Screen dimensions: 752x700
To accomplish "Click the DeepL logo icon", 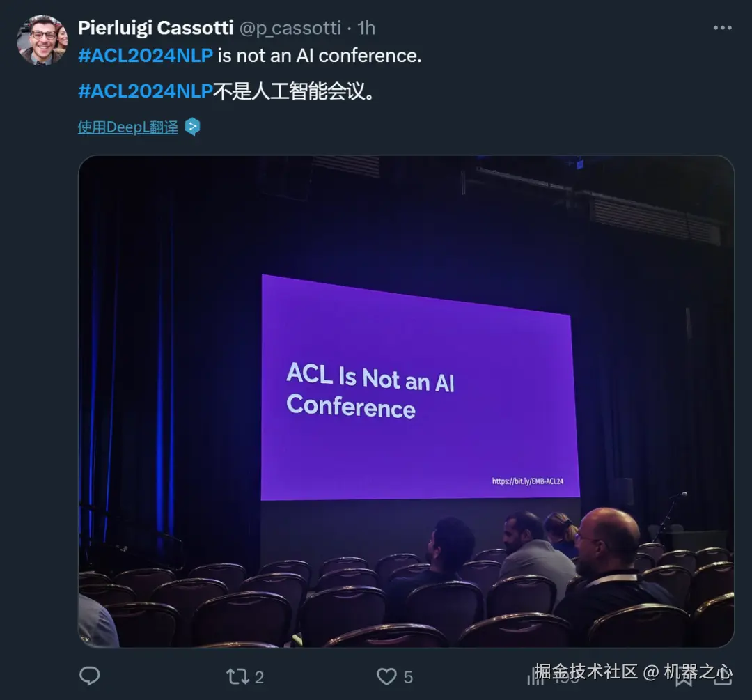I will click(x=192, y=127).
